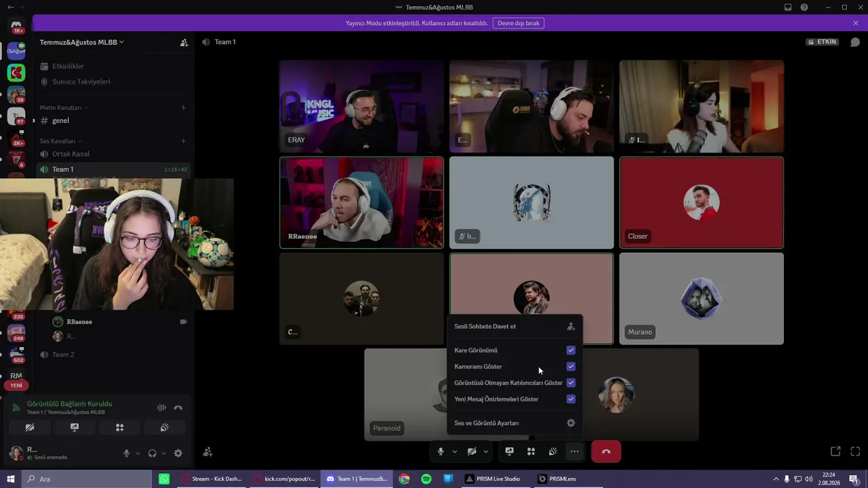Open the chat bubble icon next to ETKİN

[x=855, y=42]
